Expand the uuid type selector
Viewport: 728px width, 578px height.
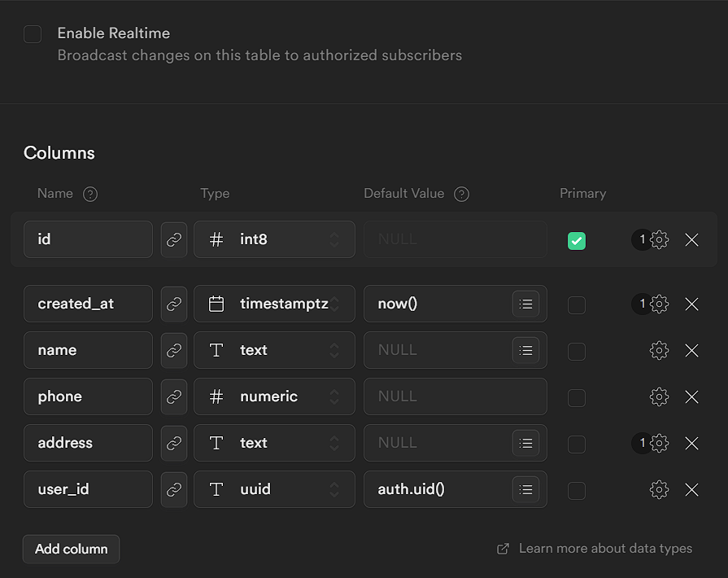[x=274, y=489]
